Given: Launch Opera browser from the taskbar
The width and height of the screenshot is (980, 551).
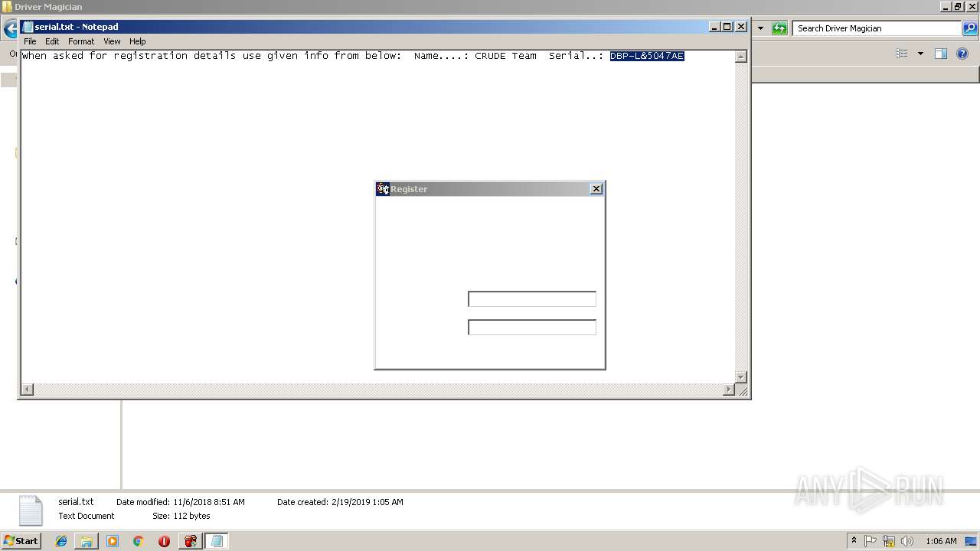Looking at the screenshot, I should click(164, 541).
